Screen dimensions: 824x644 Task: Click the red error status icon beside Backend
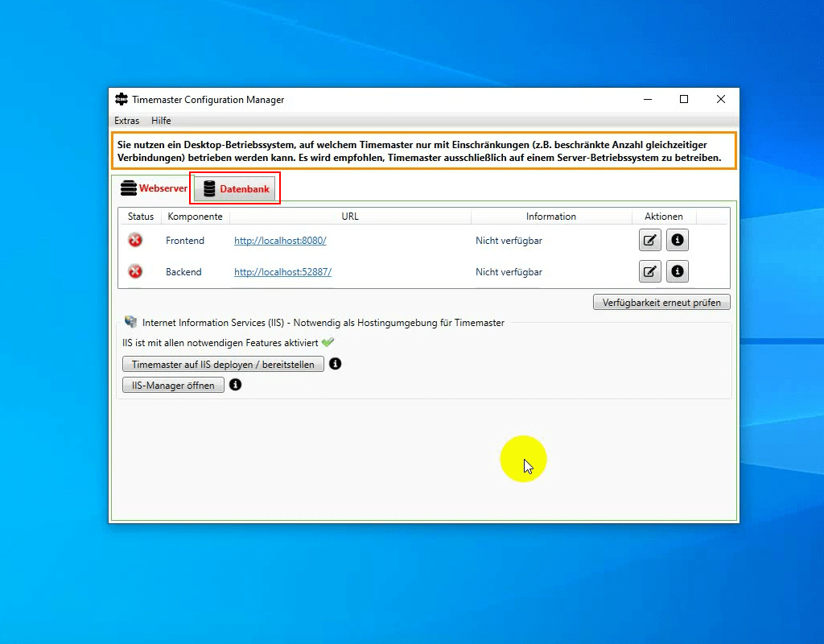136,271
